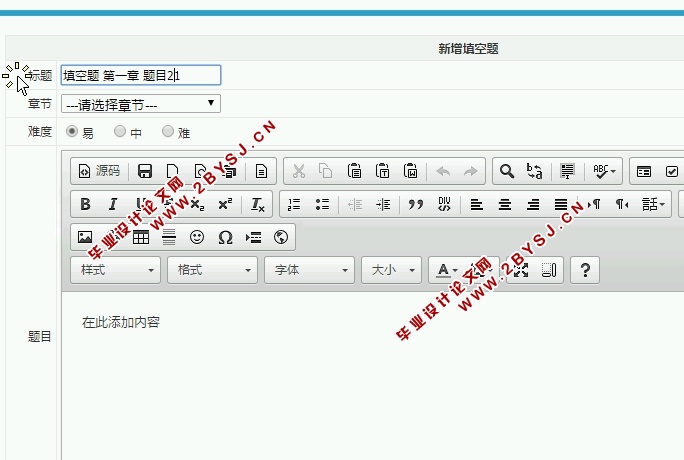This screenshot has width=684, height=460.
Task: Align text left
Action: [x=477, y=204]
